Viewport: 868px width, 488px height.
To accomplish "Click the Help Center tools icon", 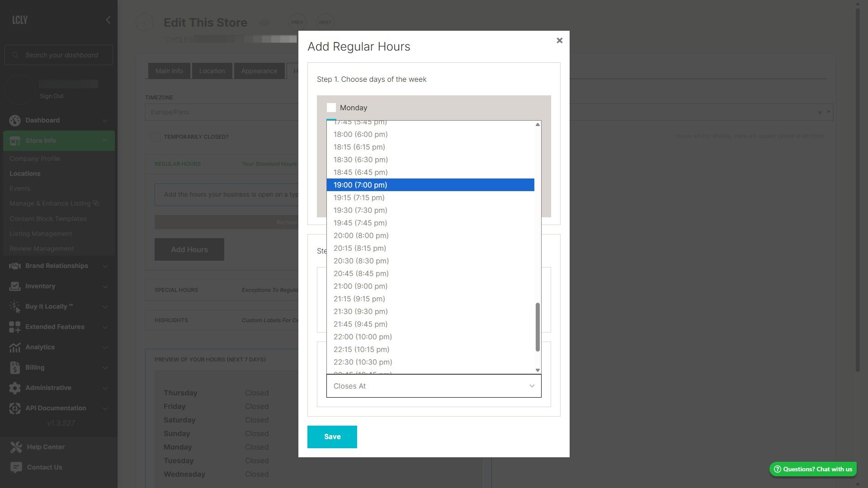I will pyautogui.click(x=16, y=447).
